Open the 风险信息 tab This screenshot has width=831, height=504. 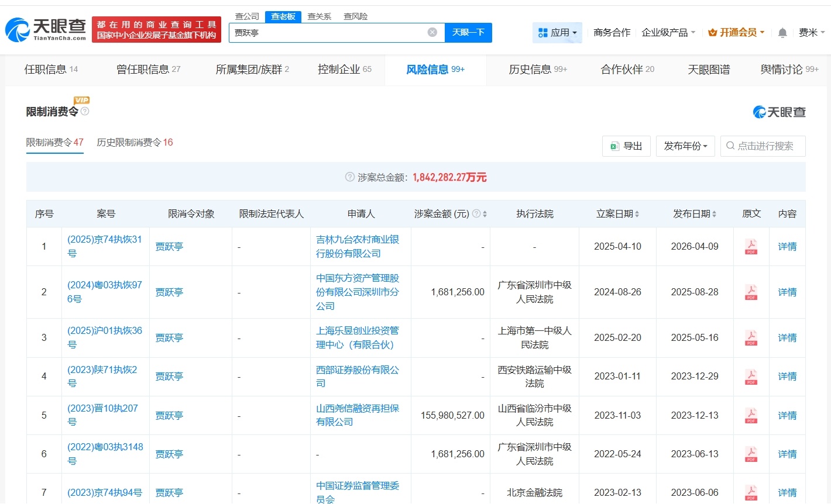tap(435, 70)
